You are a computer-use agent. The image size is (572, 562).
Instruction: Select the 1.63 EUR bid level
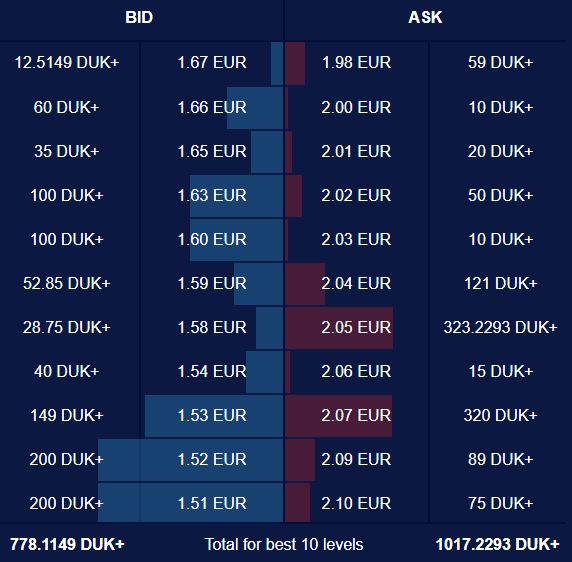coord(212,195)
